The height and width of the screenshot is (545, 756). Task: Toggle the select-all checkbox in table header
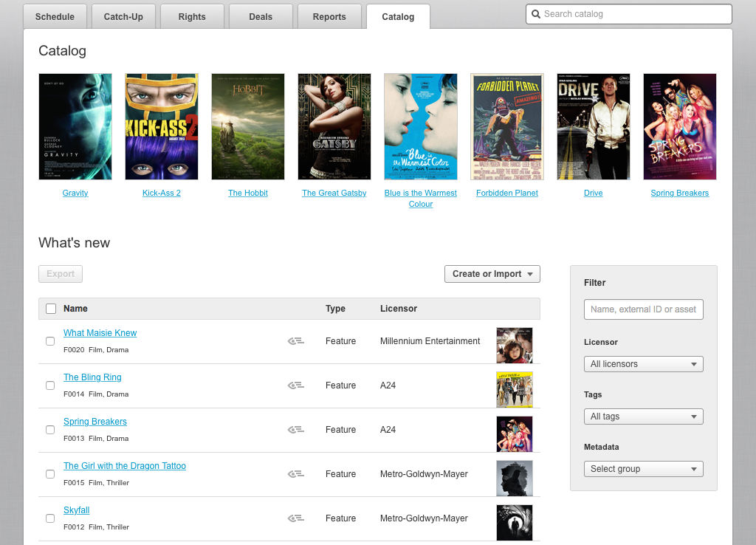coord(51,309)
